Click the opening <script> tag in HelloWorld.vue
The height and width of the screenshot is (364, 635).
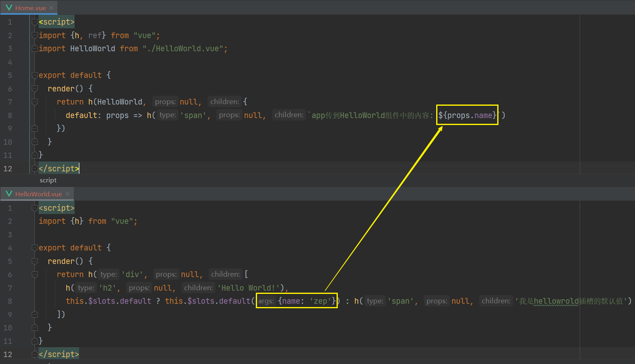57,208
